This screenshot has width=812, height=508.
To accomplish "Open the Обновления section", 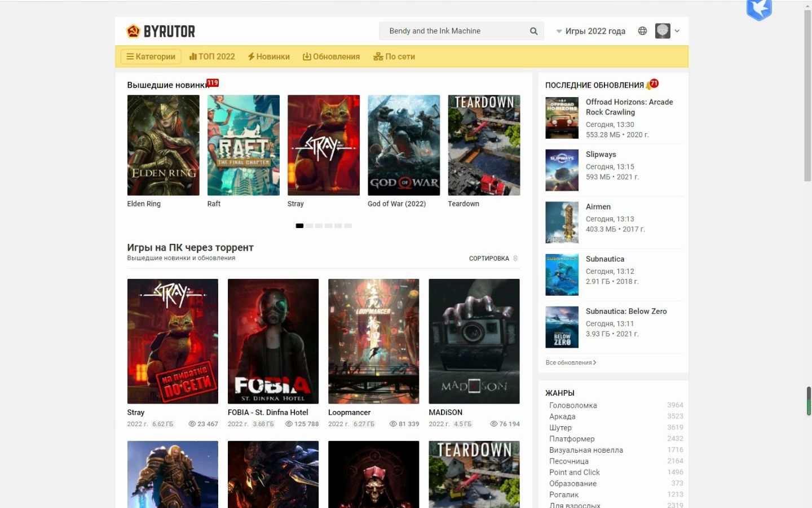I will click(331, 56).
